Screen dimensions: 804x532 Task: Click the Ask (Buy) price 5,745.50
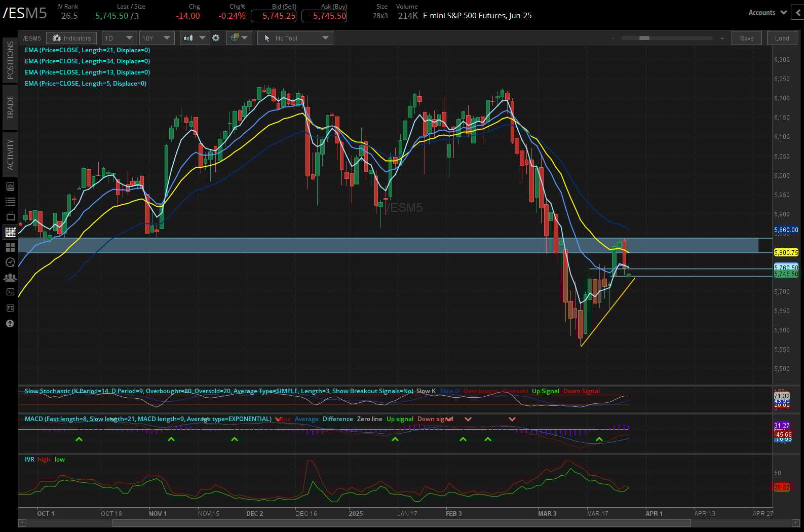[x=324, y=16]
